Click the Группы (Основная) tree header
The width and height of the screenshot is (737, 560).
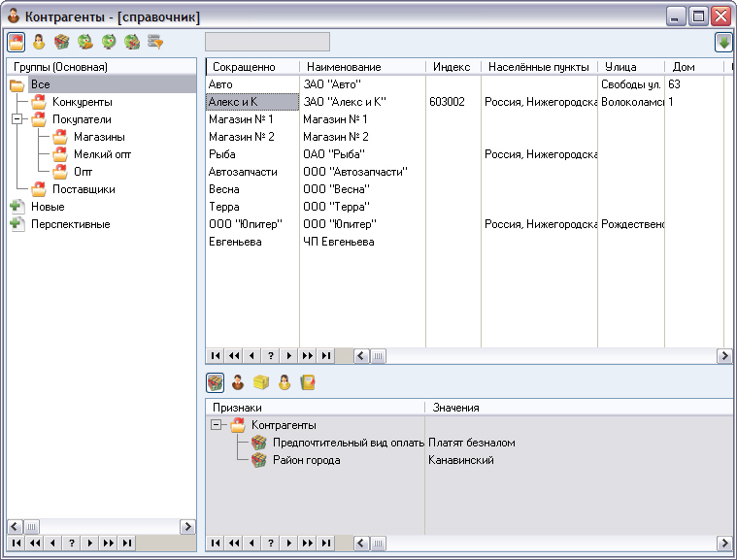[102, 67]
